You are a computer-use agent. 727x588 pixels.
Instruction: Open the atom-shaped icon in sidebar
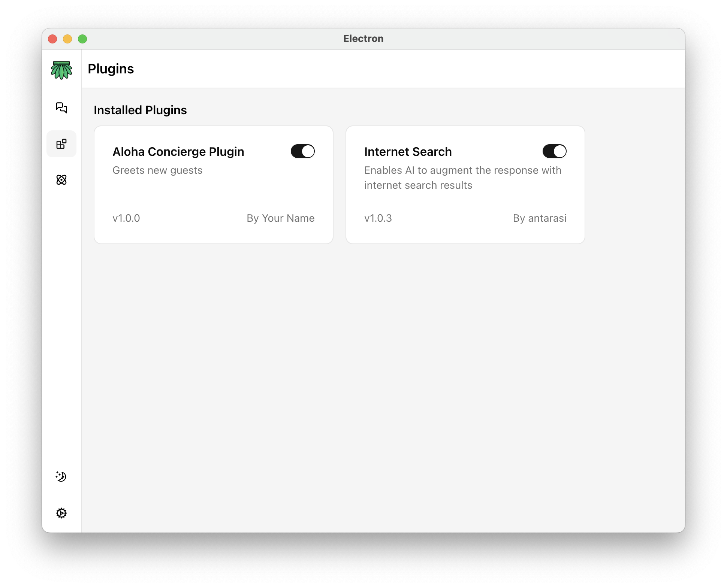click(x=61, y=180)
